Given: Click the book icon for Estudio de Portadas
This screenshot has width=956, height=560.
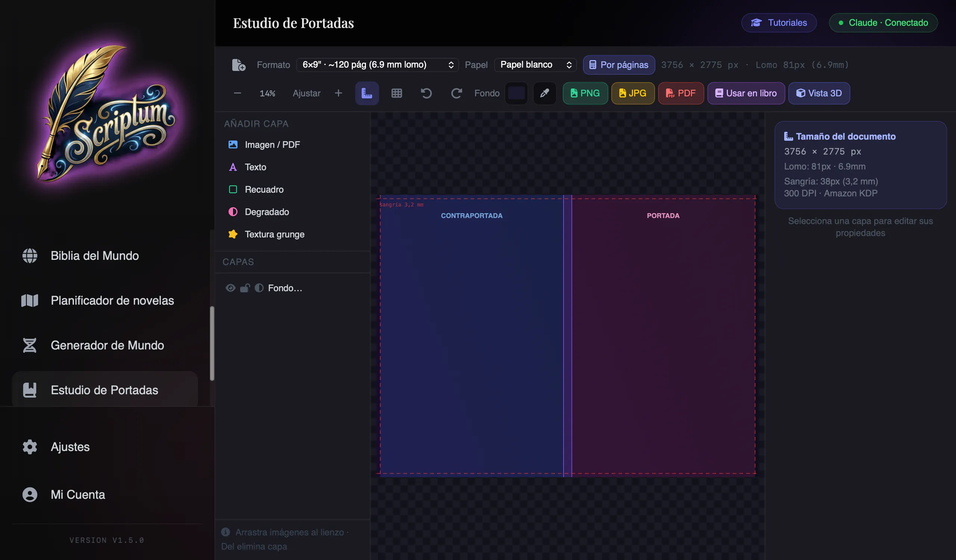Looking at the screenshot, I should pyautogui.click(x=30, y=390).
